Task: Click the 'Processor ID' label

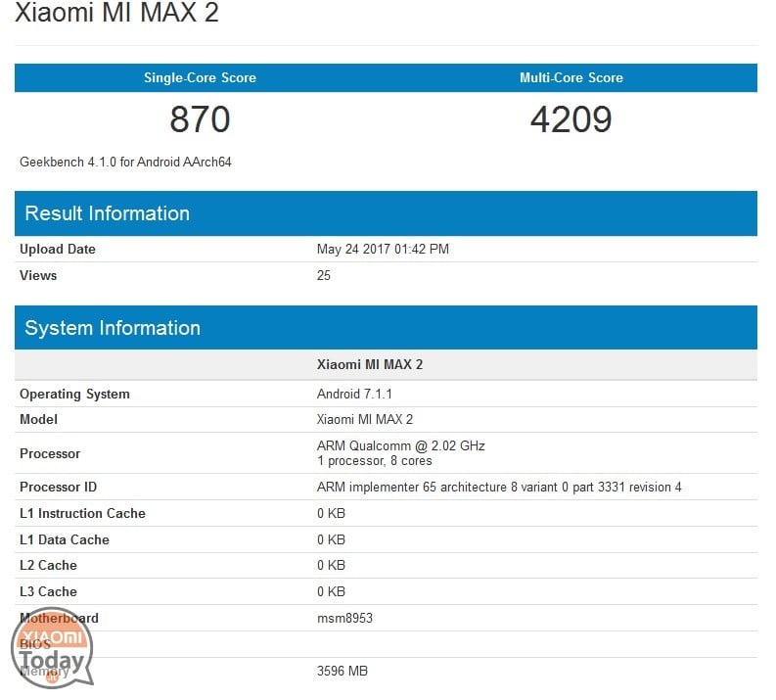Action: point(59,488)
